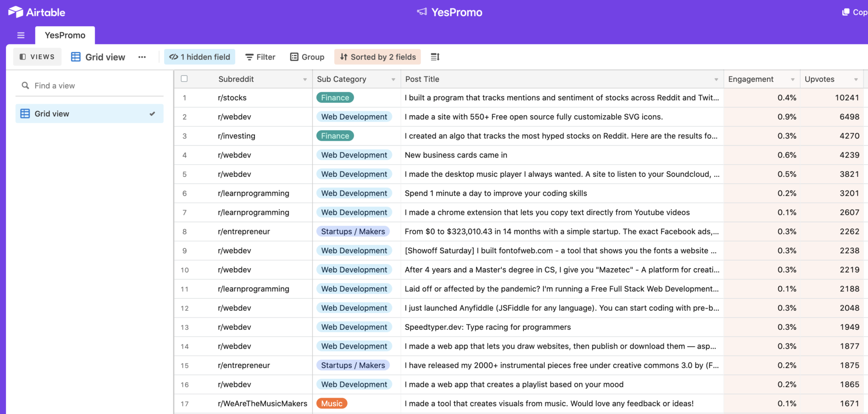Viewport: 868px width, 414px height.
Task: Toggle the VIEWS sidebar panel
Action: click(37, 57)
